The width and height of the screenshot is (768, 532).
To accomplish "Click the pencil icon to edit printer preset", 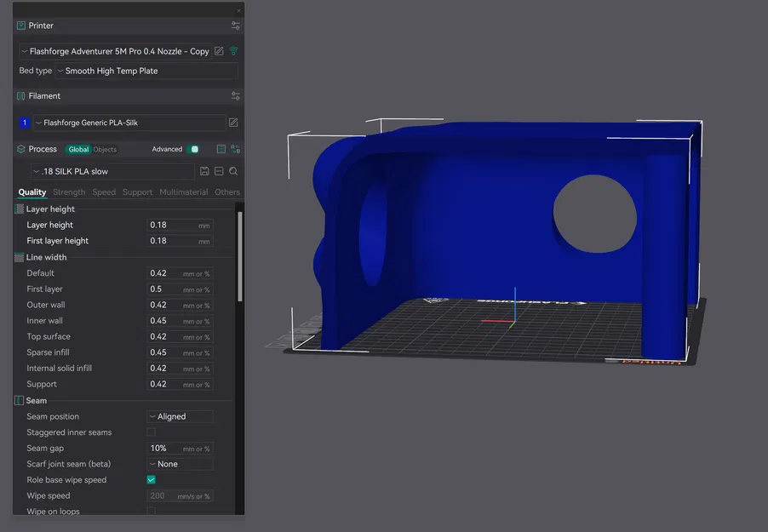I will pyautogui.click(x=218, y=51).
